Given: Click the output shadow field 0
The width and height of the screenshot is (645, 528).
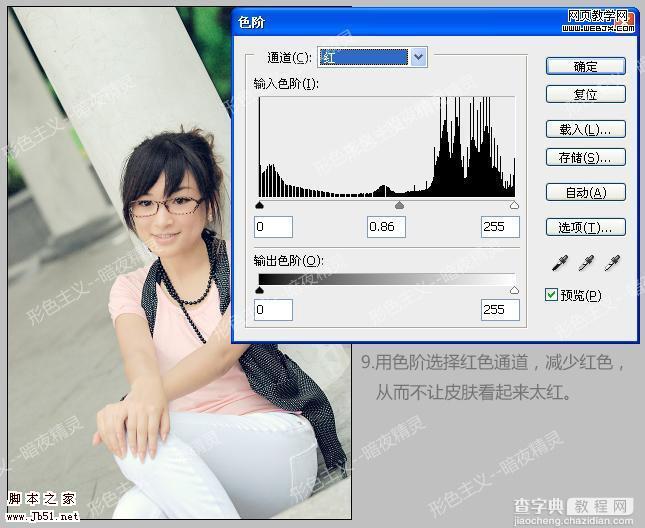Looking at the screenshot, I should click(x=274, y=310).
